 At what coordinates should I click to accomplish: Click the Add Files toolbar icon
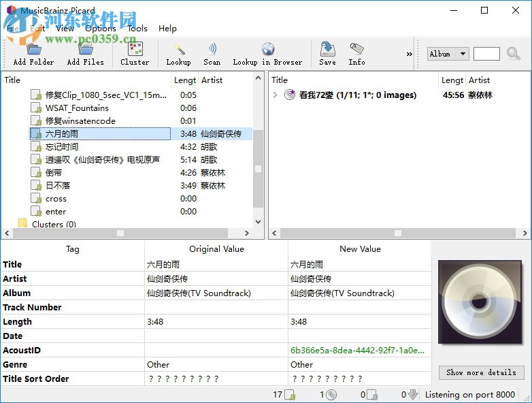86,49
